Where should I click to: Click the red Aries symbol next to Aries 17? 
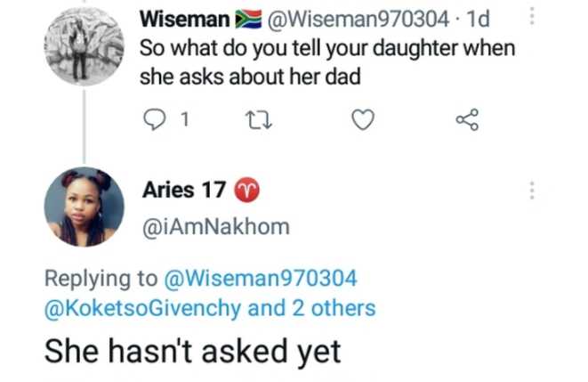coord(245,191)
